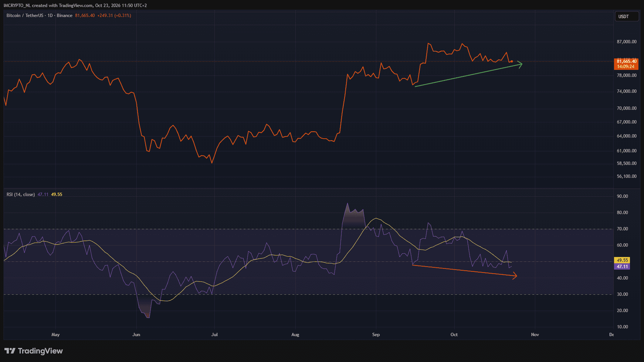The image size is (644, 362).
Task: Click the orange RSI divergence arrowhead
Action: pos(514,275)
